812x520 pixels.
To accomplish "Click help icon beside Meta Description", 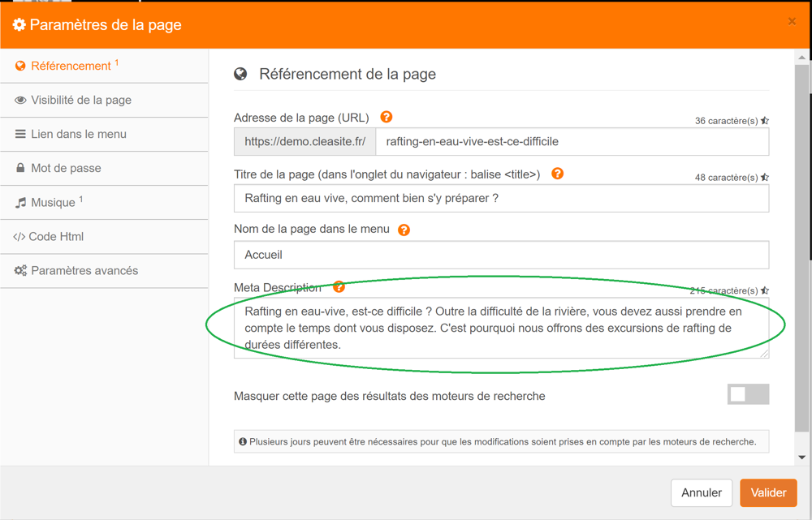I will (x=339, y=287).
